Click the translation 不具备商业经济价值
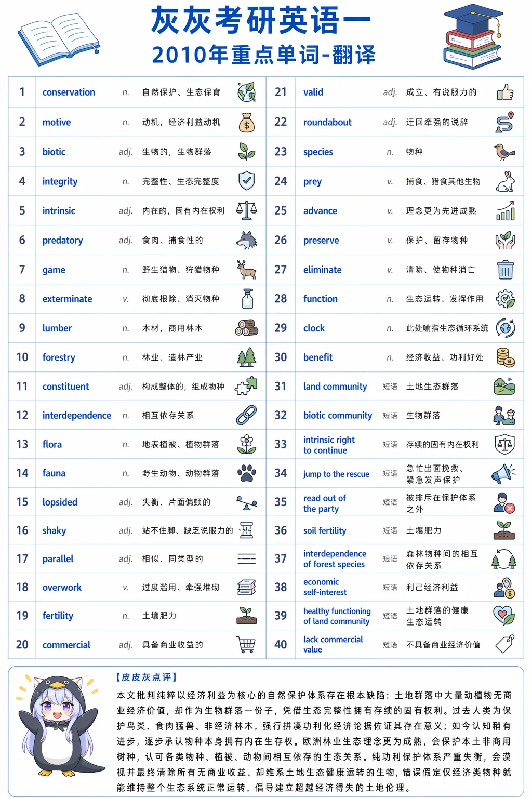The image size is (532, 798). tap(443, 645)
